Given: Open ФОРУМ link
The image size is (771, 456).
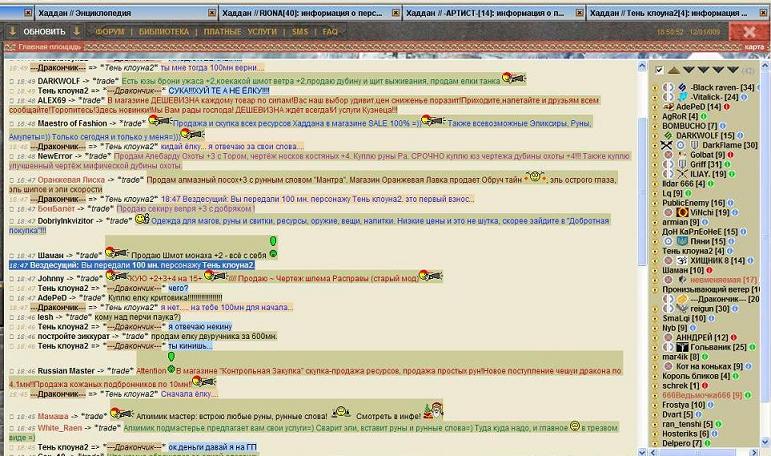Looking at the screenshot, I should click(109, 31).
